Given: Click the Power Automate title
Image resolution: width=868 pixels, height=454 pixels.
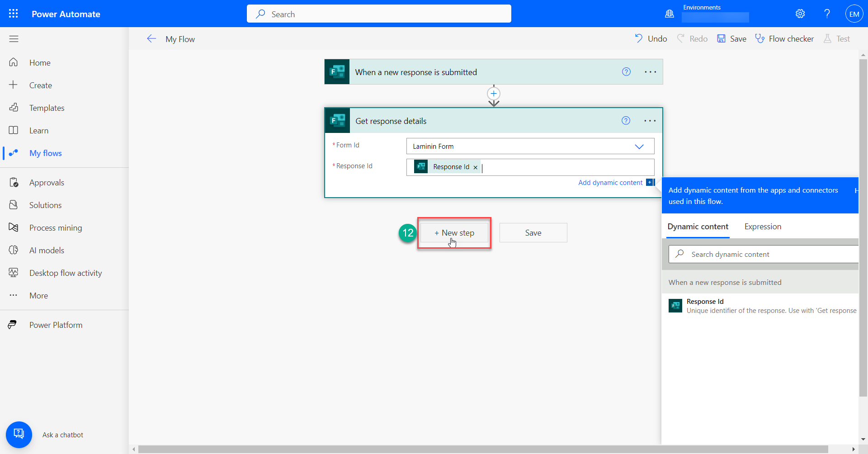Looking at the screenshot, I should point(66,14).
